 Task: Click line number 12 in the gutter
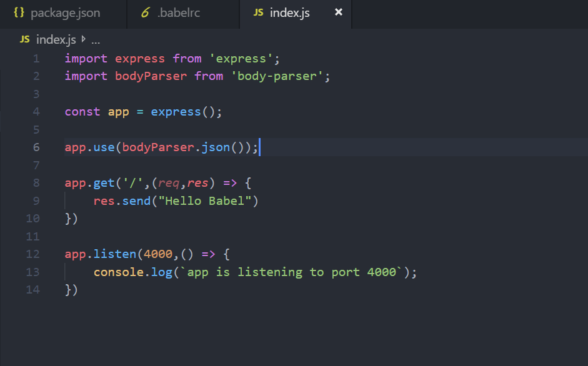[x=33, y=254]
